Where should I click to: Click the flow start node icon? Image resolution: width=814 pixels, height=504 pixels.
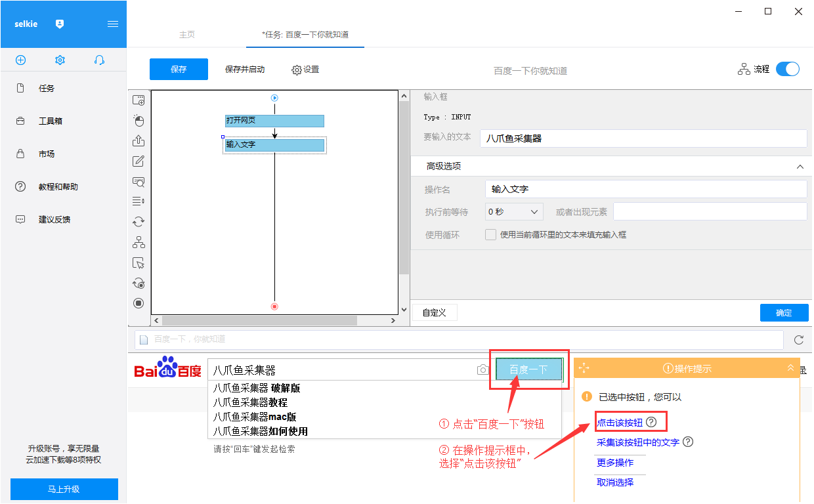pos(275,98)
